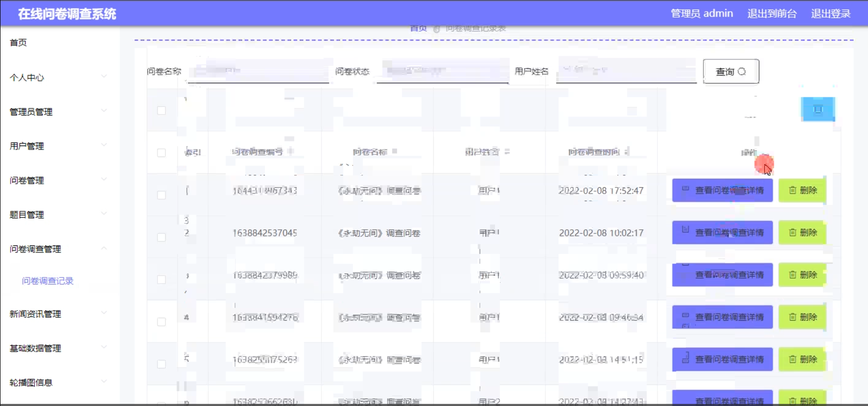Image resolution: width=868 pixels, height=406 pixels.
Task: Expand the 题目管理 sidebar menu
Action: click(x=59, y=215)
